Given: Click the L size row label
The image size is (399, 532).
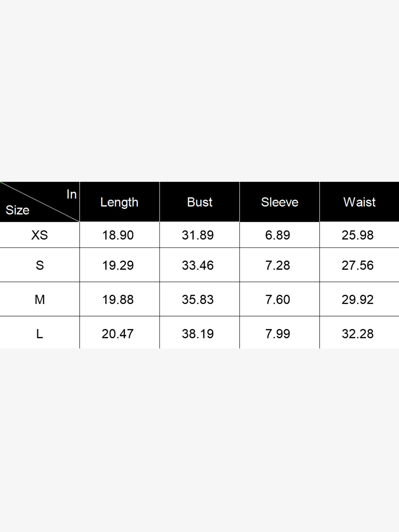Looking at the screenshot, I should coord(40,334).
